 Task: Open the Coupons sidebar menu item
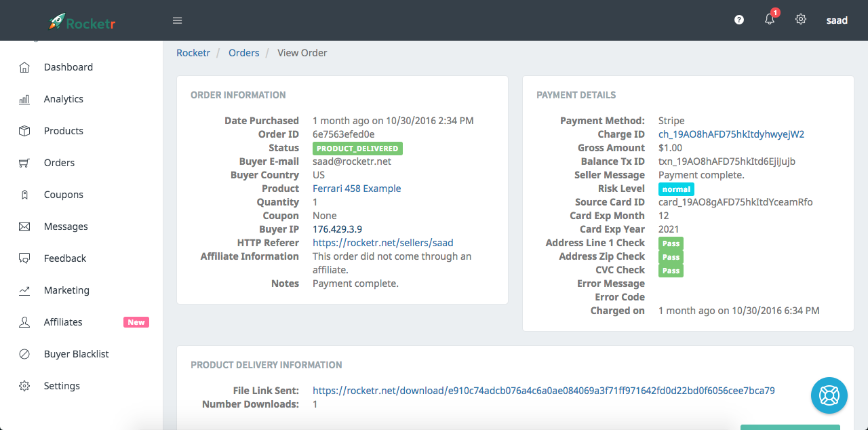pos(63,195)
